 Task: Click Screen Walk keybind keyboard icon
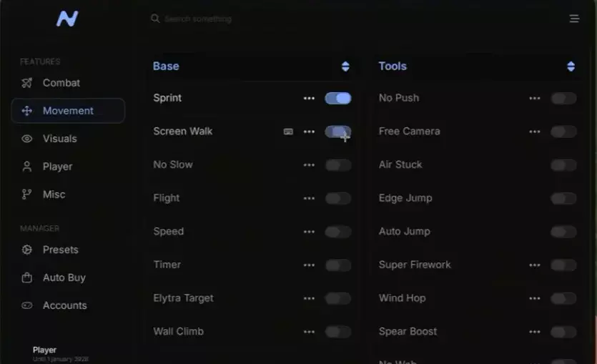[288, 132]
